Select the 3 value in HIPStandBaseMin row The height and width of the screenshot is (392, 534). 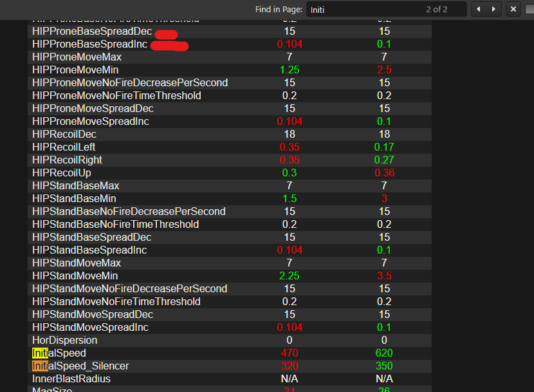tap(385, 198)
